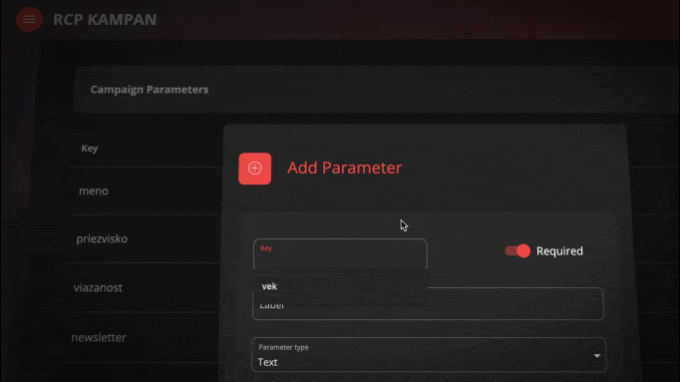This screenshot has width=680, height=382.
Task: Click into the Label text field
Action: pyautogui.click(x=428, y=304)
